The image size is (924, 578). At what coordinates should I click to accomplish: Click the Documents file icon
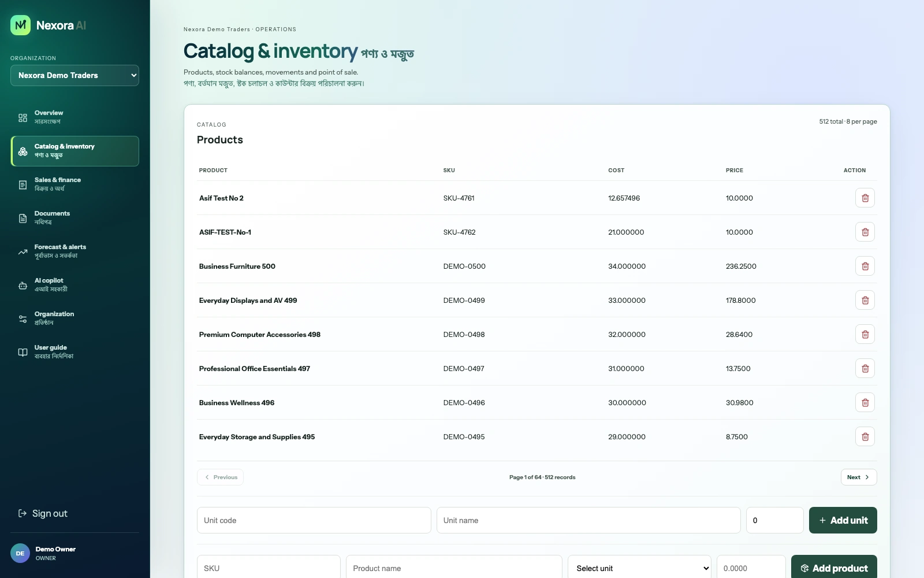23,218
